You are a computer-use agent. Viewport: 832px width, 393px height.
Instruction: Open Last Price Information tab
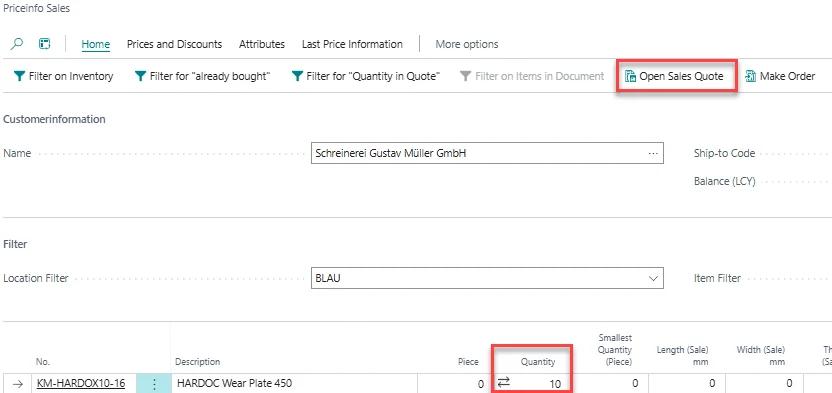point(352,45)
